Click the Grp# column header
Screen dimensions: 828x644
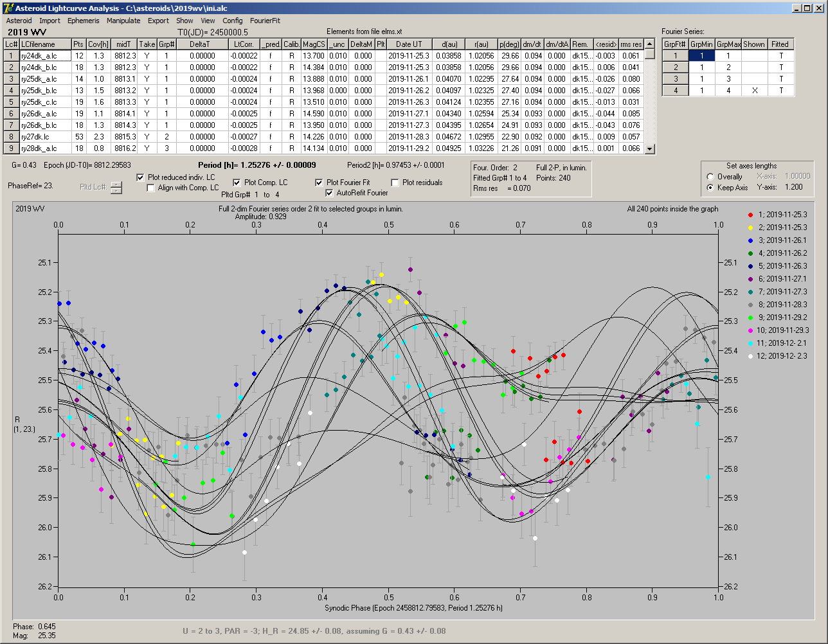coord(166,44)
